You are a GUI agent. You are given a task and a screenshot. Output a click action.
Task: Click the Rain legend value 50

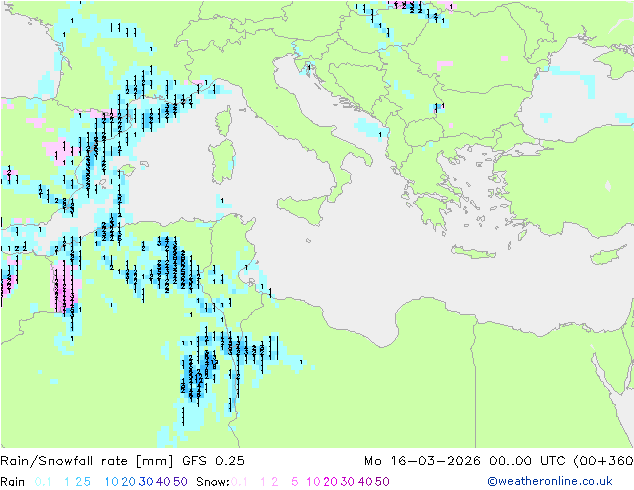(x=180, y=482)
